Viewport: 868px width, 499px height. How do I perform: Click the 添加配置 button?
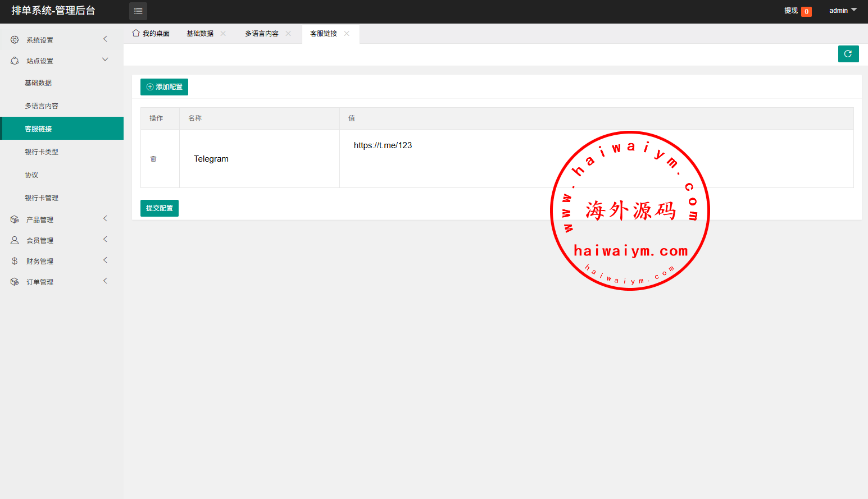tap(164, 87)
